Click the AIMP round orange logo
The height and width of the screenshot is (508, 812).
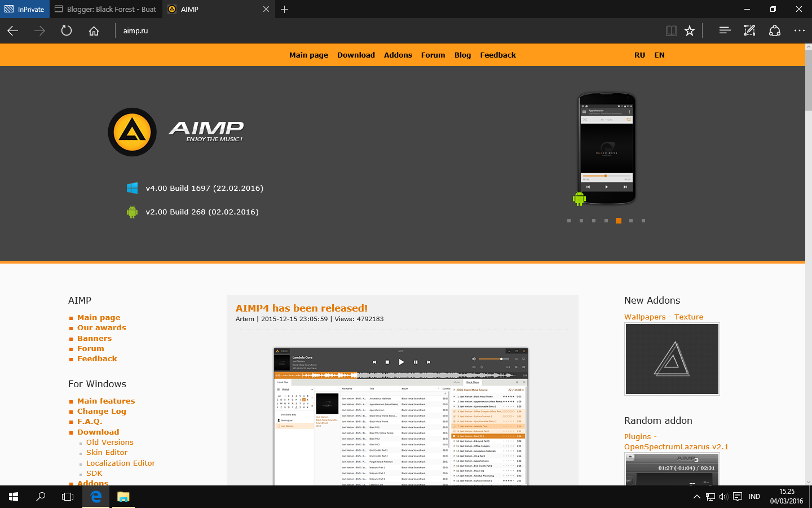tap(133, 132)
